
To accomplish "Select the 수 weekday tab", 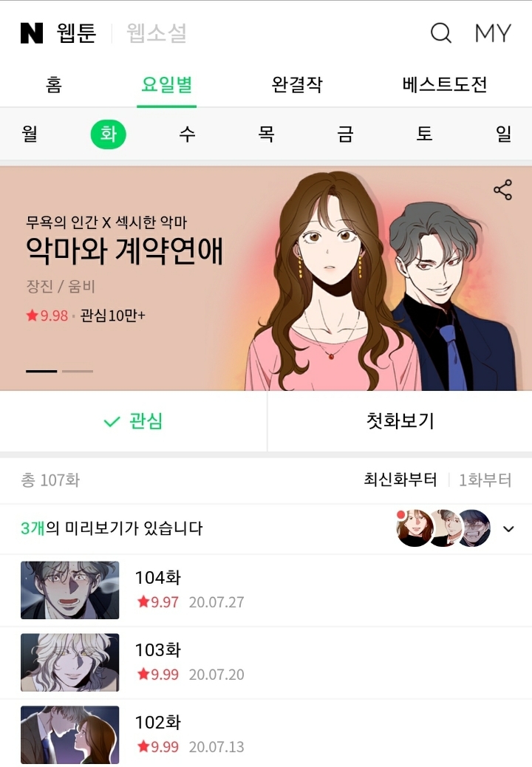I will (x=187, y=134).
